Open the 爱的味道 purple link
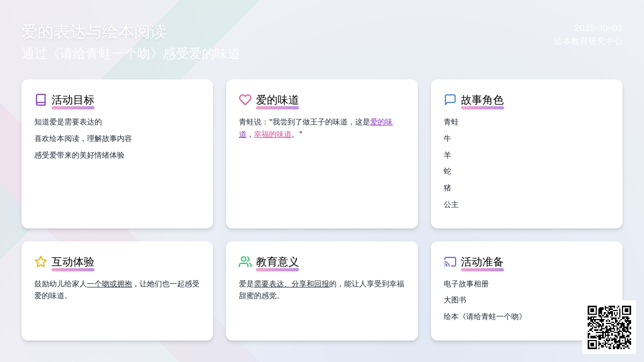The height and width of the screenshot is (362, 644). click(x=381, y=122)
